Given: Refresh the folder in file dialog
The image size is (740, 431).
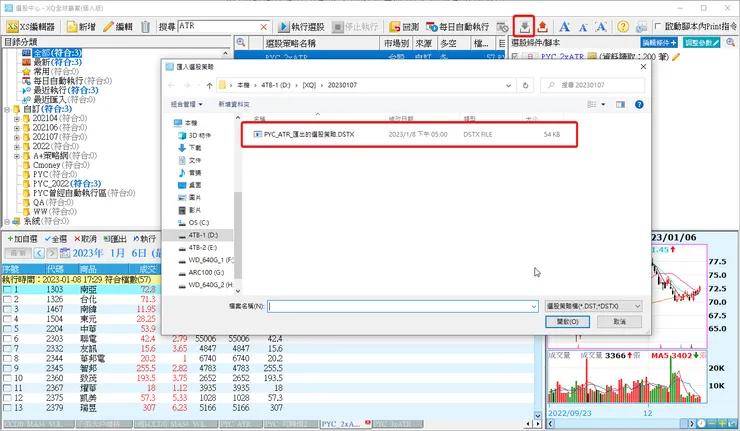Looking at the screenshot, I should pyautogui.click(x=525, y=85).
